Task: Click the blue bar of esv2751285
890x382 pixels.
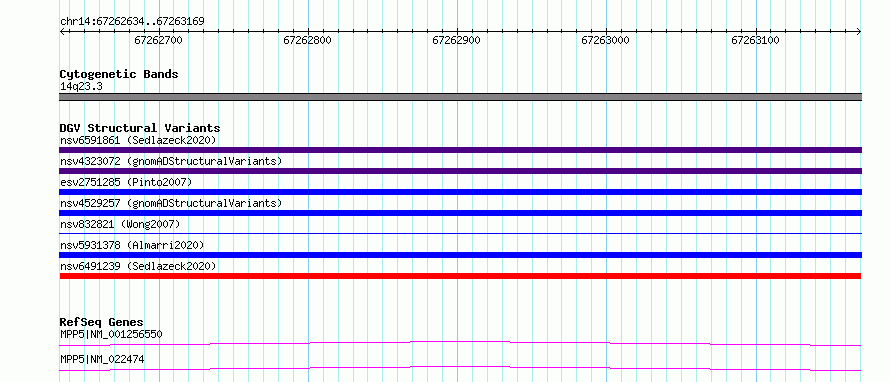Action: pos(460,192)
